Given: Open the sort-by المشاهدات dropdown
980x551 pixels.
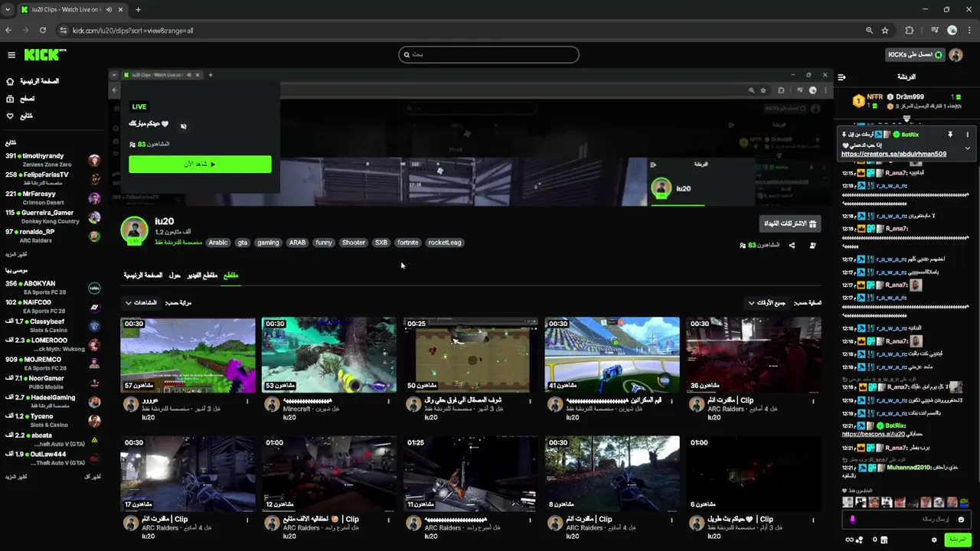Looking at the screenshot, I should pyautogui.click(x=142, y=303).
